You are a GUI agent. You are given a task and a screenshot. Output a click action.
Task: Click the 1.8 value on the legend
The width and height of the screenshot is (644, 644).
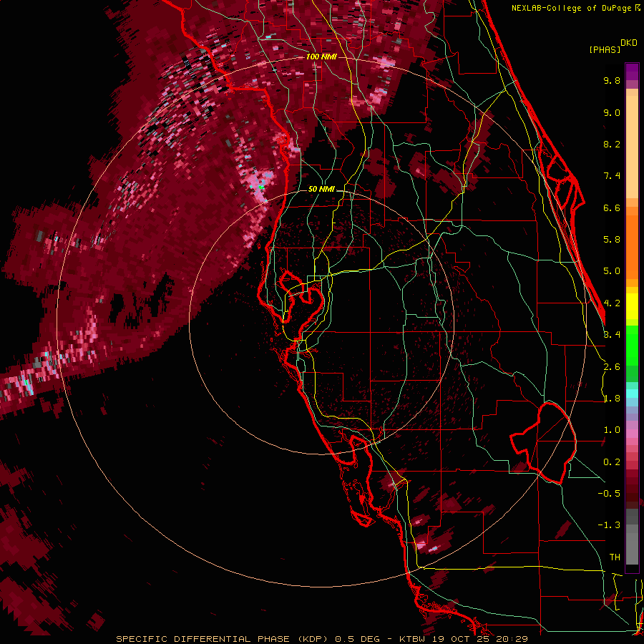[x=612, y=399]
